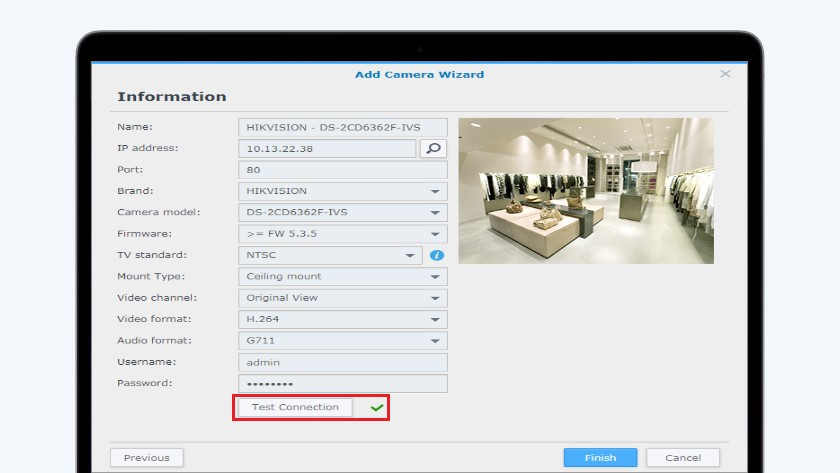This screenshot has height=473, width=840.
Task: Click the IP address search magnifier icon
Action: [x=433, y=148]
